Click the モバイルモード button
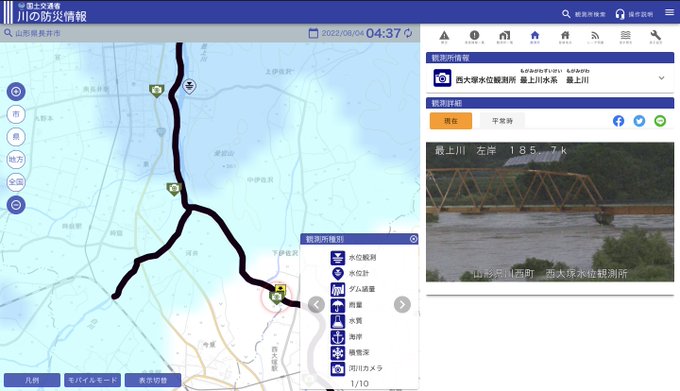Screen dimensions: 680x391 [92, 380]
